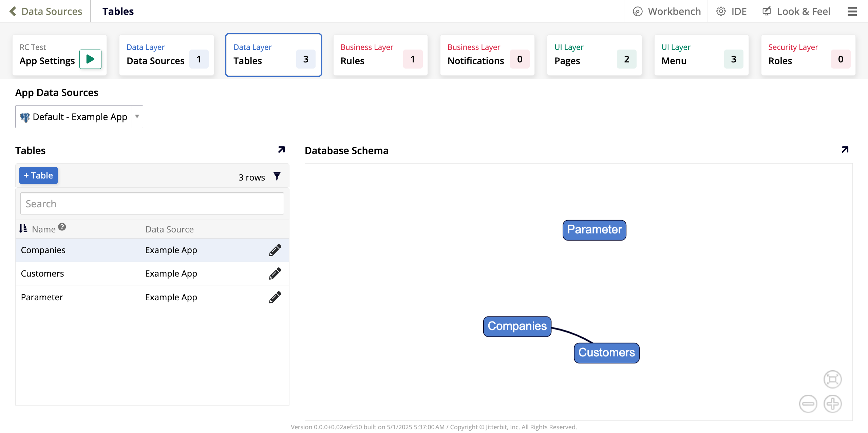Zoom out the schema diagram
868x433 pixels.
(808, 404)
